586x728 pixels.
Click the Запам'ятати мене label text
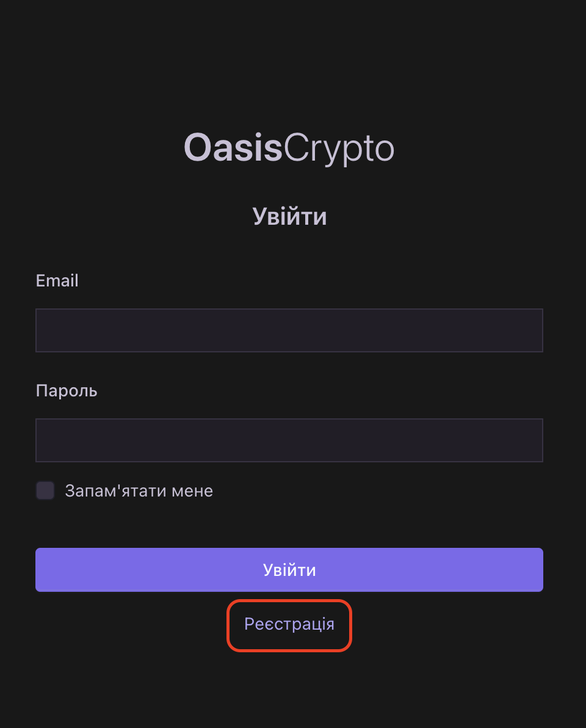pyautogui.click(x=139, y=491)
